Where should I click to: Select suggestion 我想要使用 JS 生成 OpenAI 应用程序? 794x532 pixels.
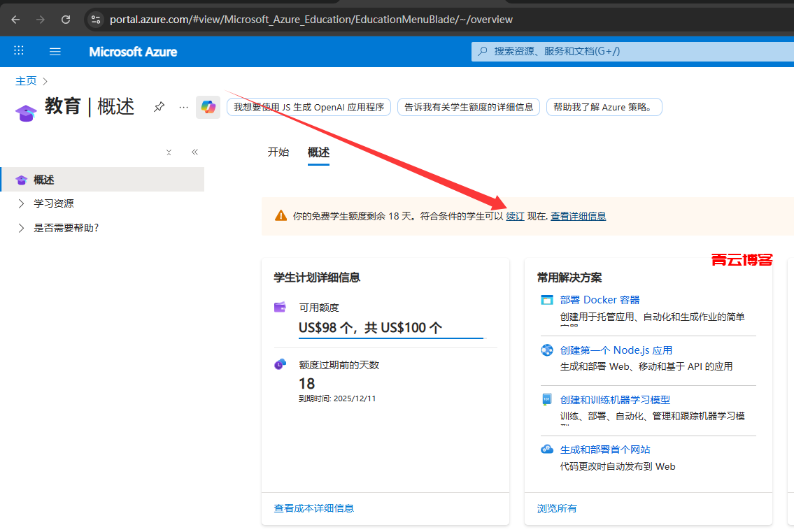(309, 108)
